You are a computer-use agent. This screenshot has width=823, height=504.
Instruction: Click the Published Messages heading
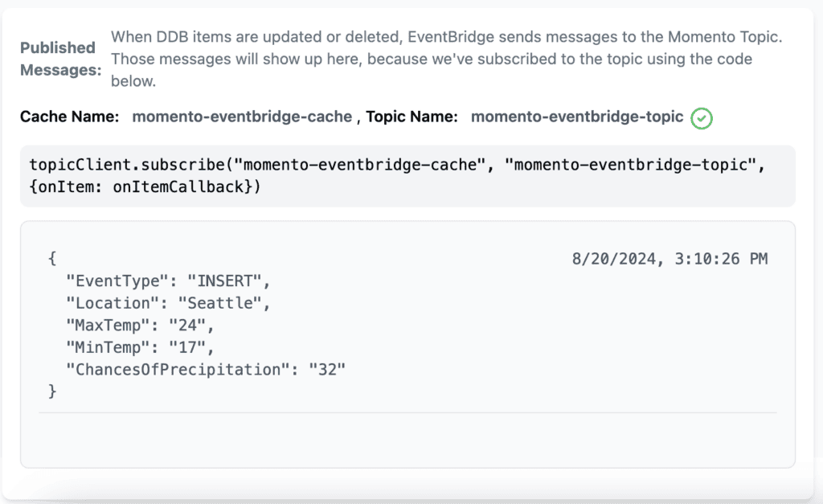coord(59,59)
